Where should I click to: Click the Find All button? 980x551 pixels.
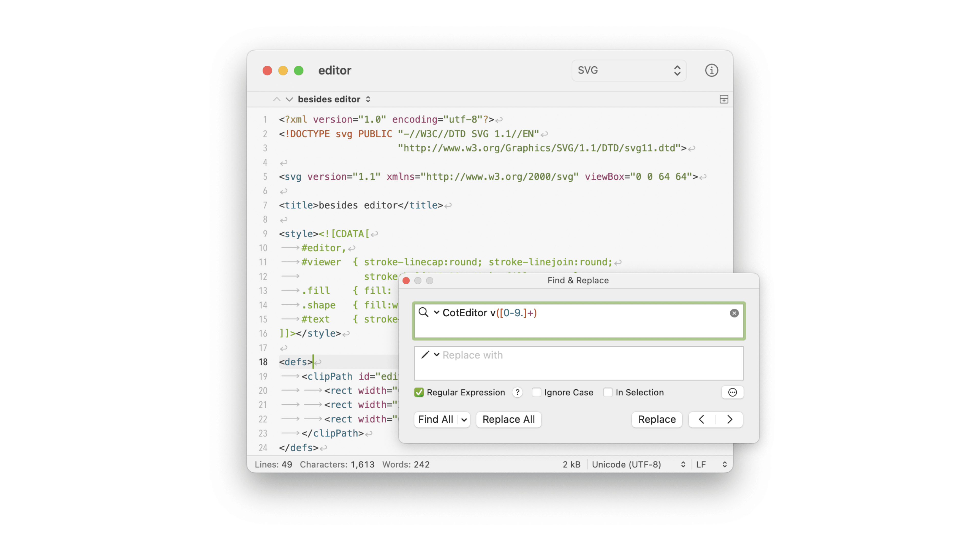(x=436, y=419)
